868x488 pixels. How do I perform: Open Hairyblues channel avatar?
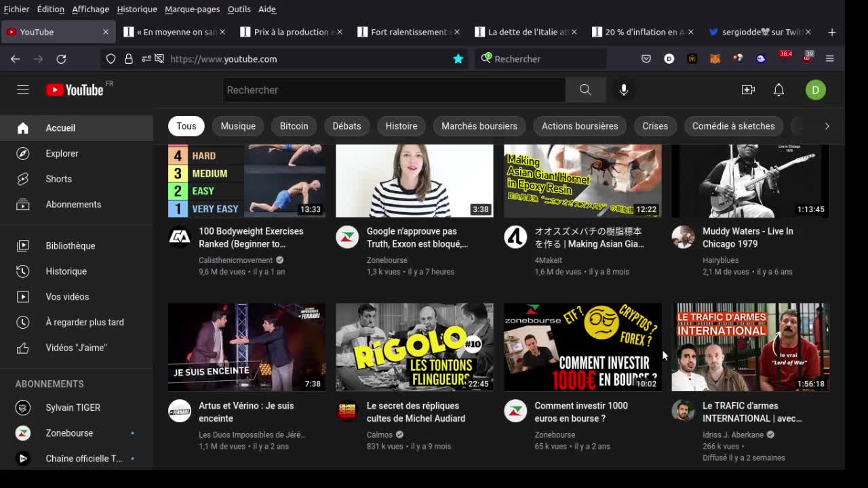pos(683,237)
